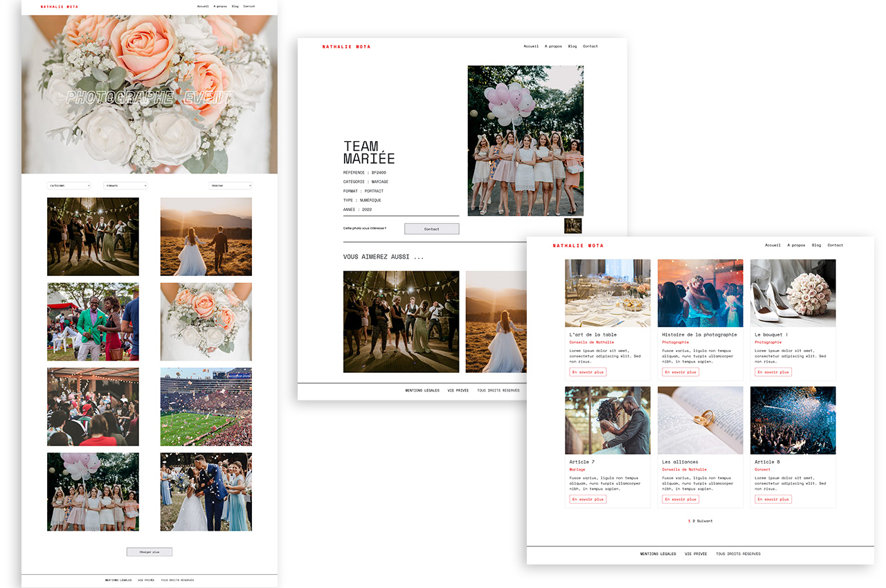Click En savoir plus under Les alliances
This screenshot has width=886, height=588.
point(680,499)
